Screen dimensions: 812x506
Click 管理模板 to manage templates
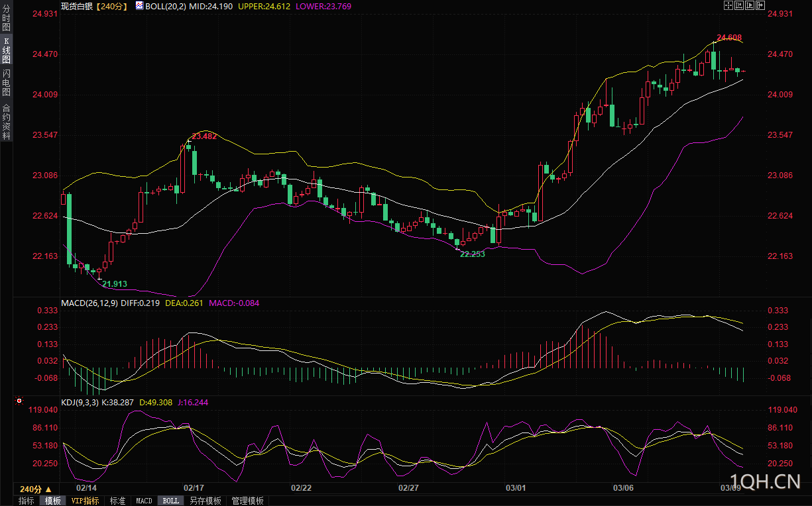pos(247,501)
